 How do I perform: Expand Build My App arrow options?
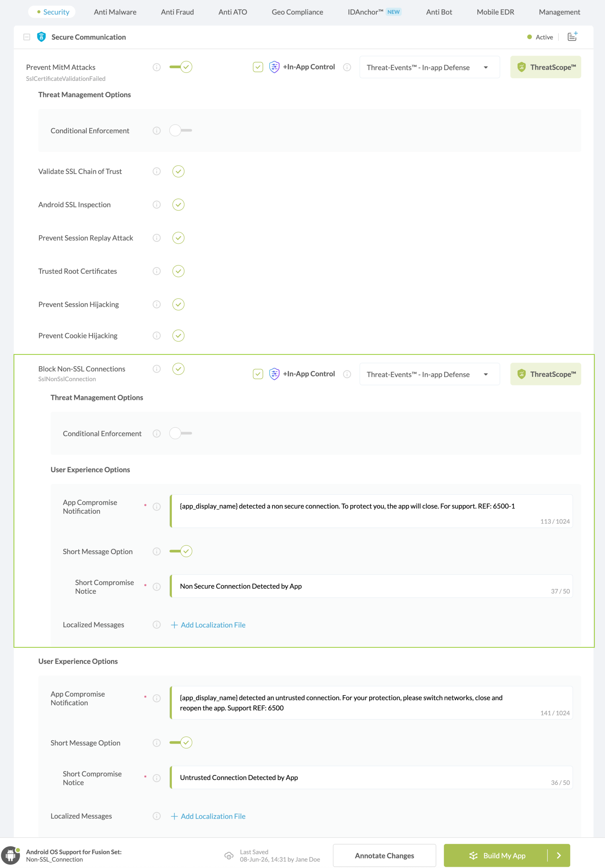[559, 856]
